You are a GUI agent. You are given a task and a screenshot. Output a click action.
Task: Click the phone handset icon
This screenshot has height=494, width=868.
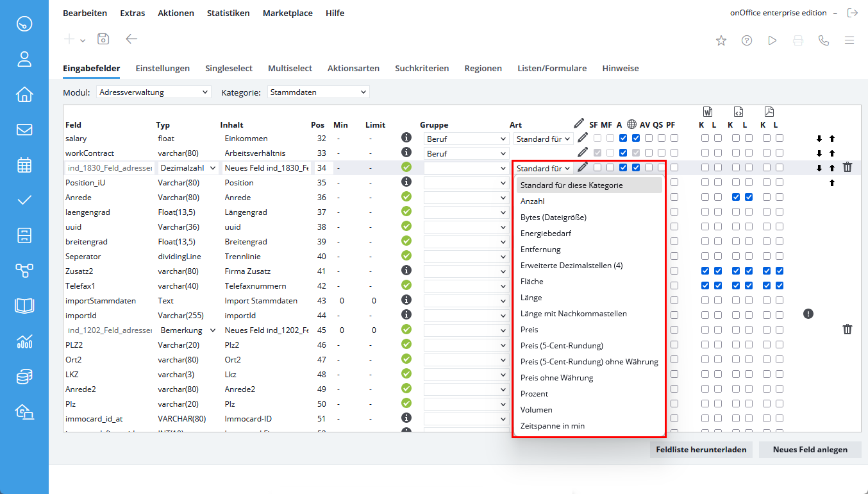pyautogui.click(x=824, y=40)
